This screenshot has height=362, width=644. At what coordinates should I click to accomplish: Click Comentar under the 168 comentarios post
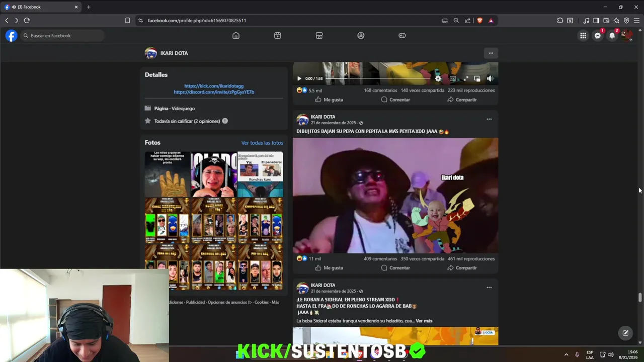click(x=395, y=100)
